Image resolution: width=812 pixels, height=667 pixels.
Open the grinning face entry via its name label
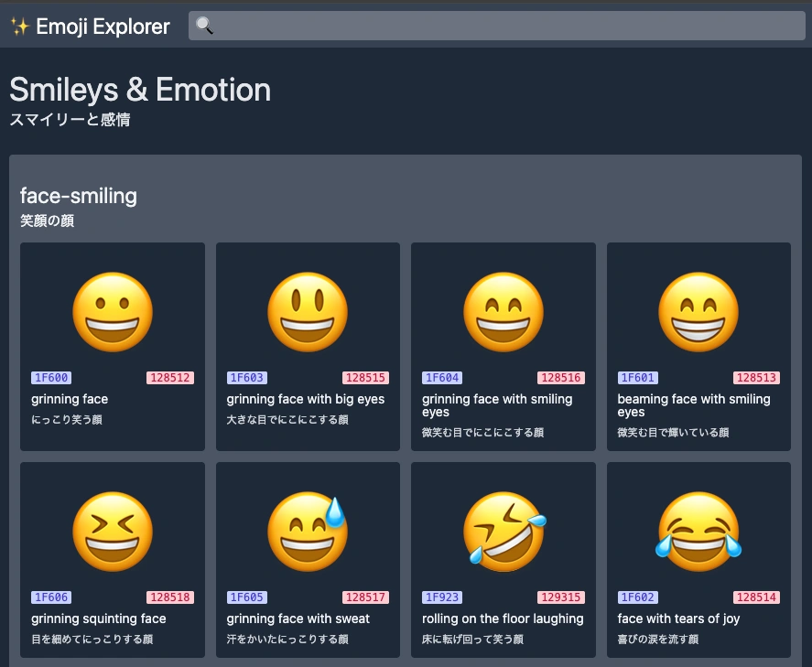(70, 399)
